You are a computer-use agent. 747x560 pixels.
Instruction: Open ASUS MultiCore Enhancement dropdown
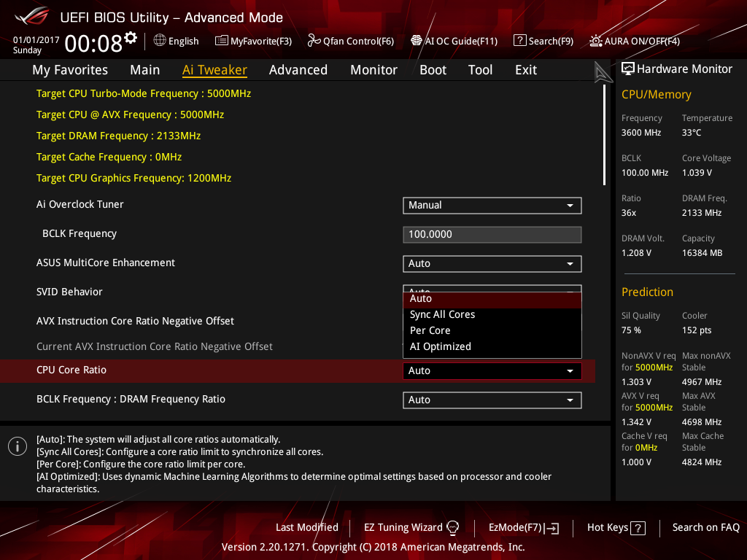coord(492,264)
